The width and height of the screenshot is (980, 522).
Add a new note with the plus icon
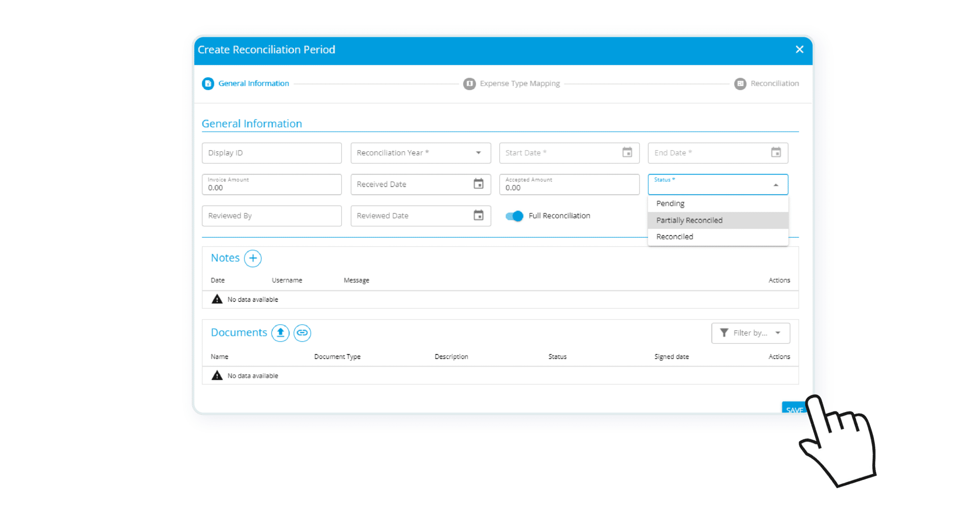click(x=252, y=258)
